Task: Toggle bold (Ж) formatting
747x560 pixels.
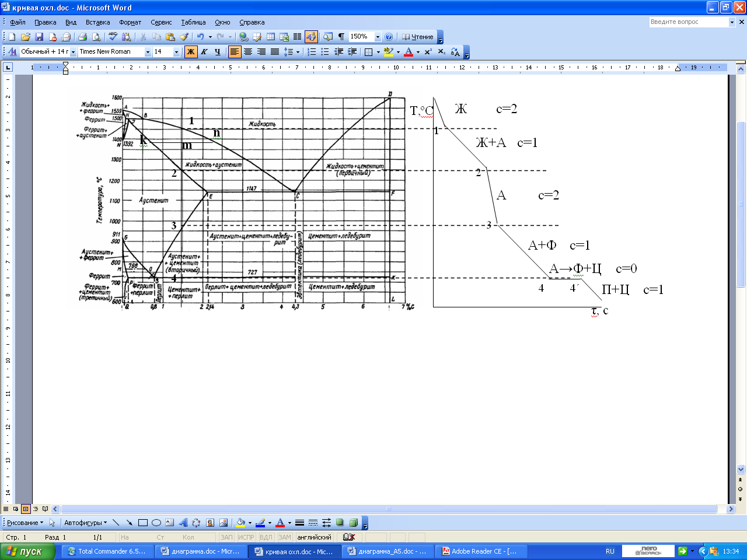Action: click(x=191, y=52)
